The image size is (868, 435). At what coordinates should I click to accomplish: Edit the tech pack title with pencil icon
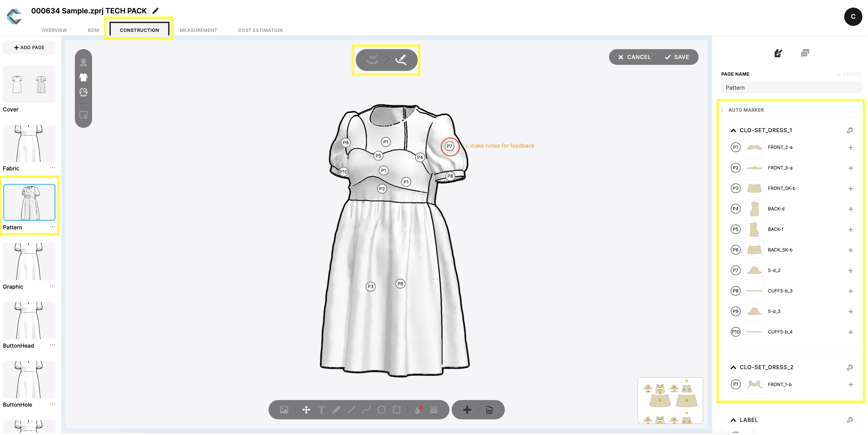coord(155,11)
